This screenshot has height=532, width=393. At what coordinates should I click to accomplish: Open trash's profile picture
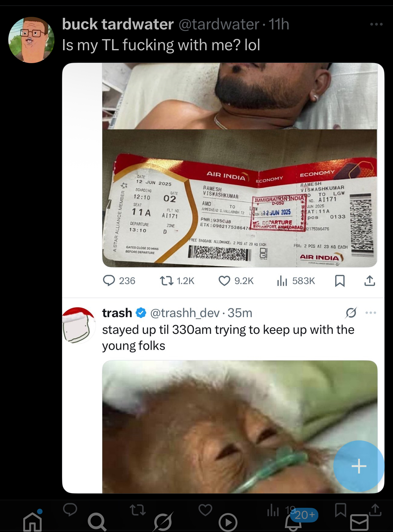[79, 325]
